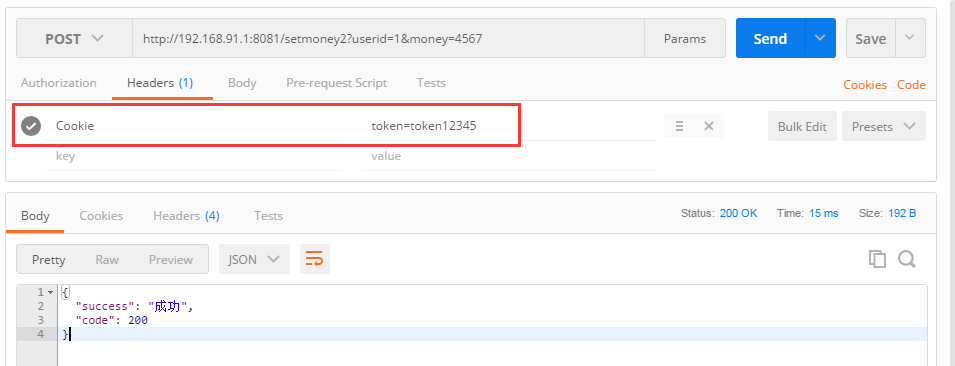Open the response Tests tab
This screenshot has width=955, height=366.
[269, 216]
